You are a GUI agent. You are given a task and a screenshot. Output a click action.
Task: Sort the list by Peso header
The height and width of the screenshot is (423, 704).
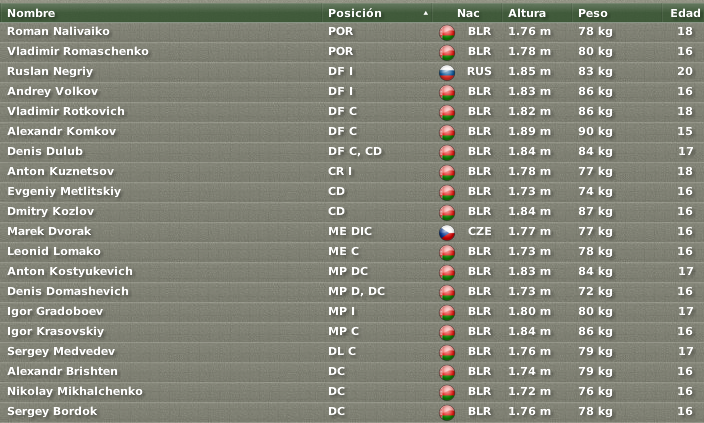tap(593, 13)
